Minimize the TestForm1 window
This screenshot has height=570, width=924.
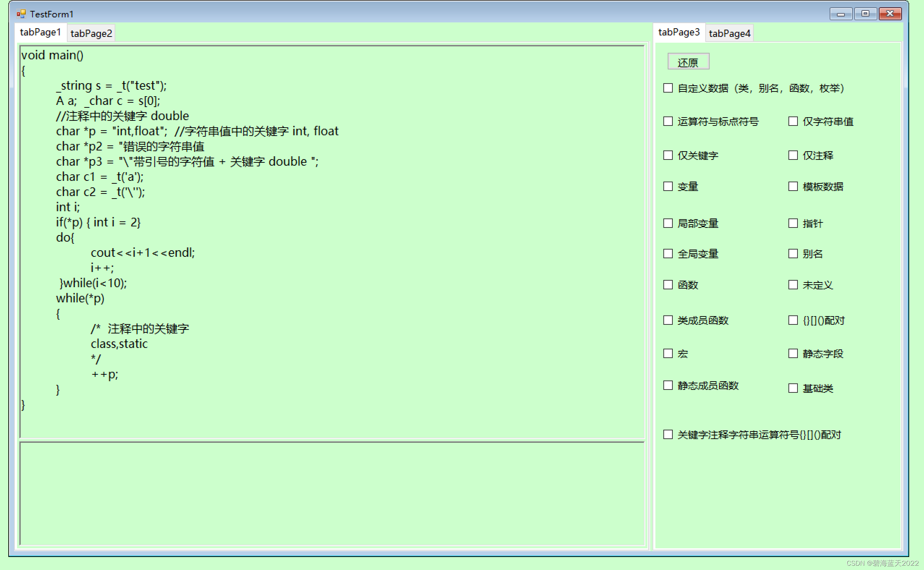(x=841, y=14)
